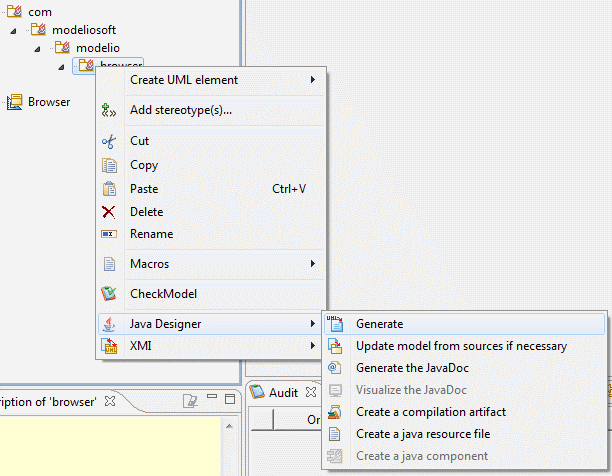Minimize the description of 'browser' panel
612x476 pixels.
click(x=212, y=396)
